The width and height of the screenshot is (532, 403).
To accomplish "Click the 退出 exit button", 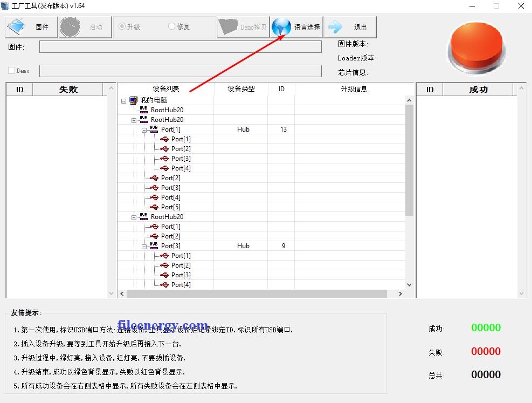I will 350,27.
